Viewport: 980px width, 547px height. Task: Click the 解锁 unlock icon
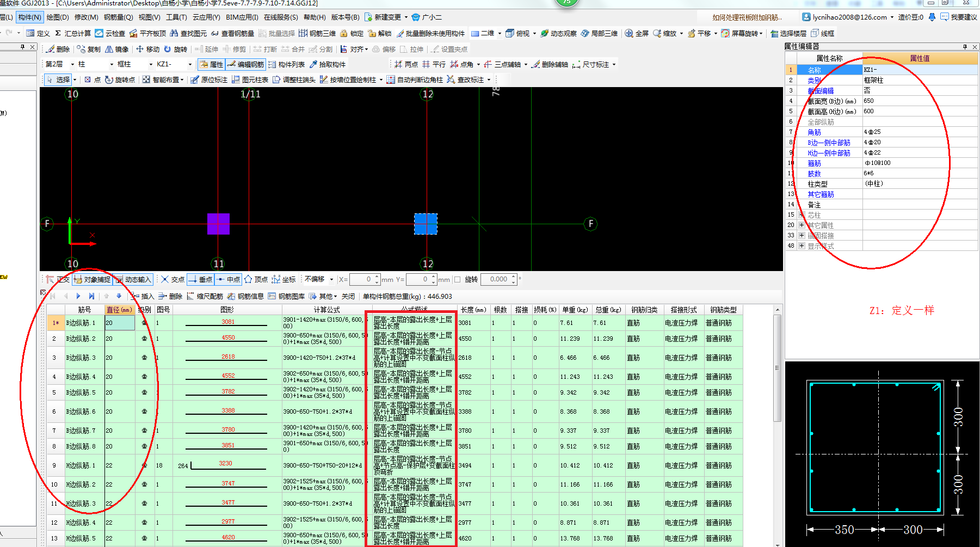tap(380, 33)
